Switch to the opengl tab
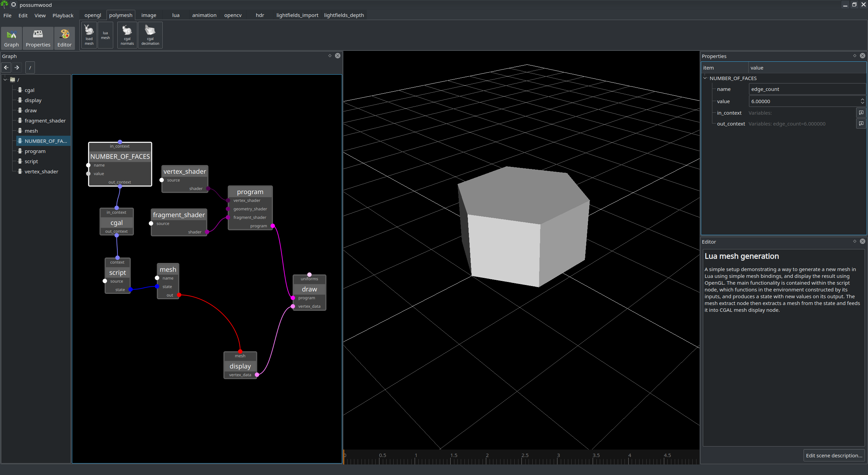The height and width of the screenshot is (475, 868). [x=93, y=15]
